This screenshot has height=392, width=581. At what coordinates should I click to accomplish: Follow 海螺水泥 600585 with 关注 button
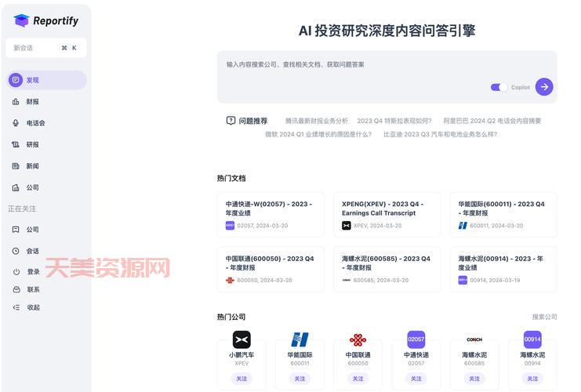pyautogui.click(x=474, y=379)
